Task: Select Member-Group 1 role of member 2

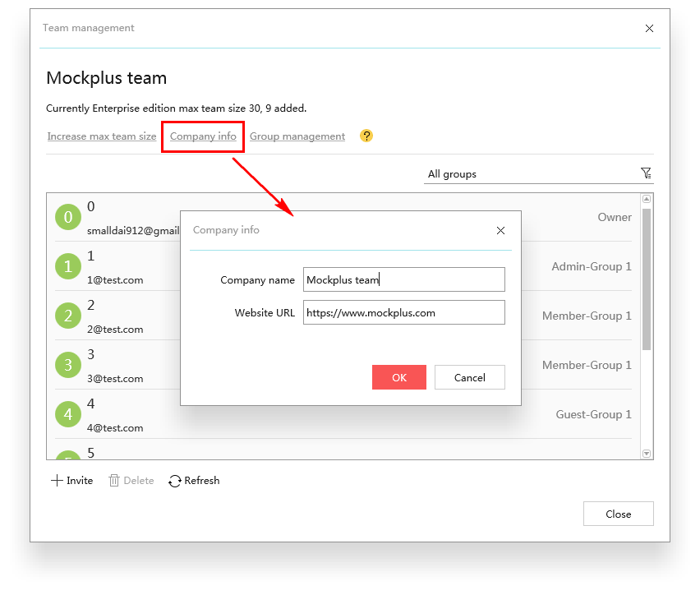Action: [587, 316]
